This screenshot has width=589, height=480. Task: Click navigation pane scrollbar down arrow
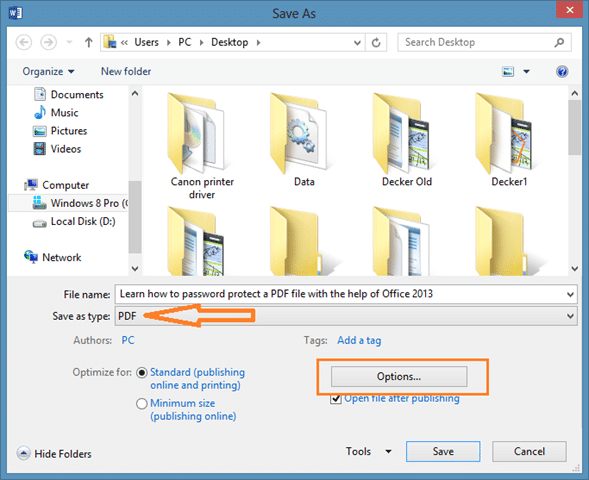point(135,268)
